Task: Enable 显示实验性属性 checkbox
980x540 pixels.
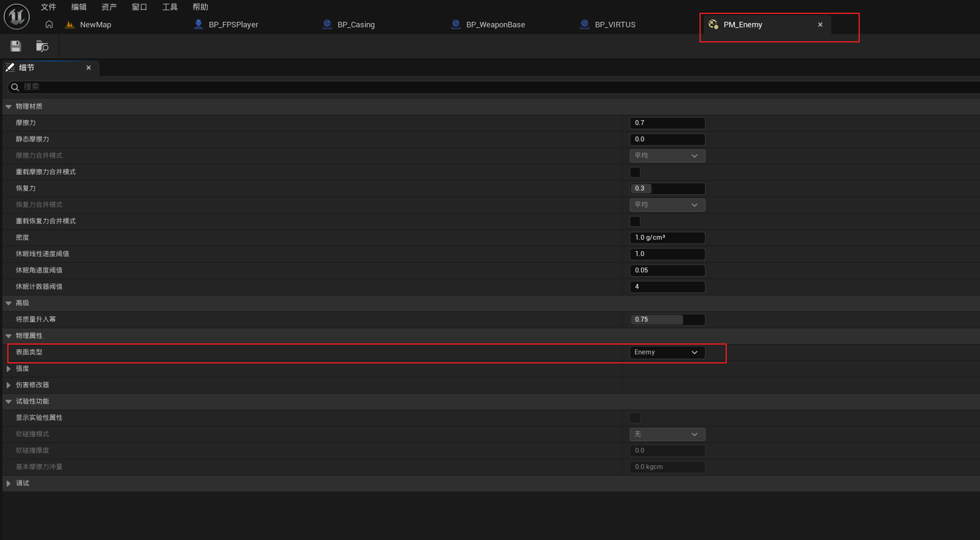Action: click(x=635, y=418)
